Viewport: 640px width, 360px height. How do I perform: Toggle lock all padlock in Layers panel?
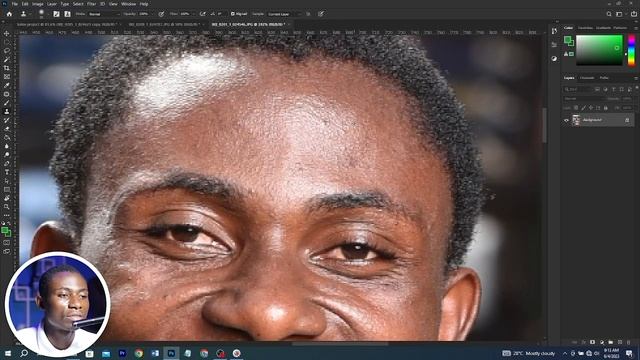point(606,108)
